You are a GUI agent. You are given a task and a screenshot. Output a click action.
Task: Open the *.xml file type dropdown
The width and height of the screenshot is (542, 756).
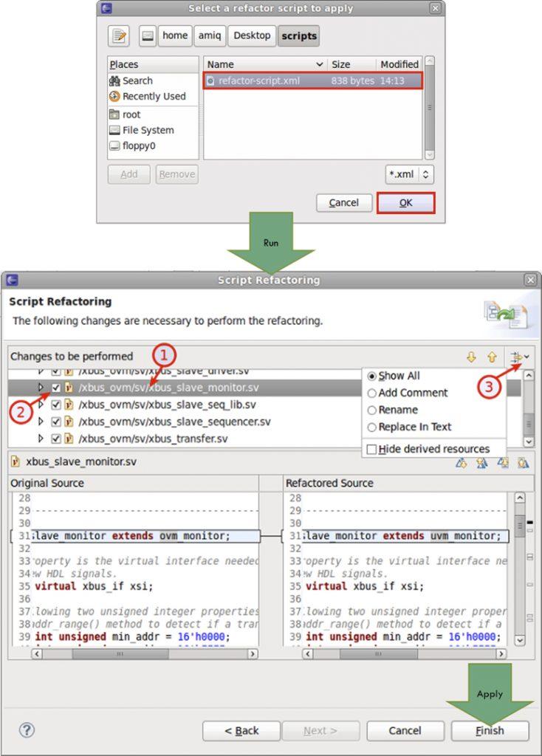409,174
